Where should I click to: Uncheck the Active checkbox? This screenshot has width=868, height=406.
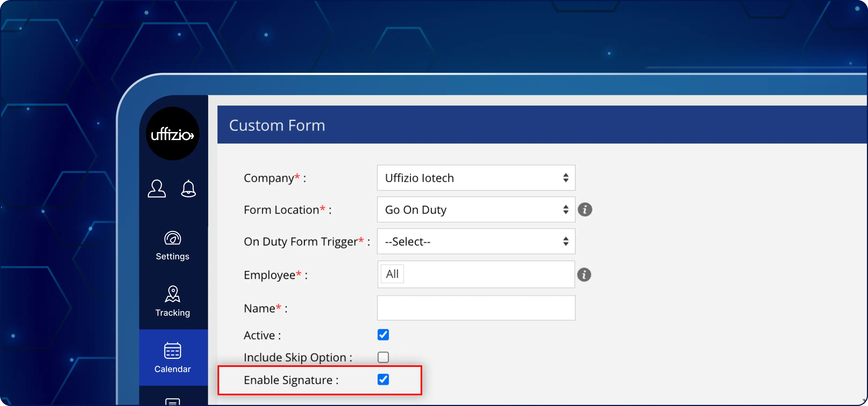[x=383, y=334]
